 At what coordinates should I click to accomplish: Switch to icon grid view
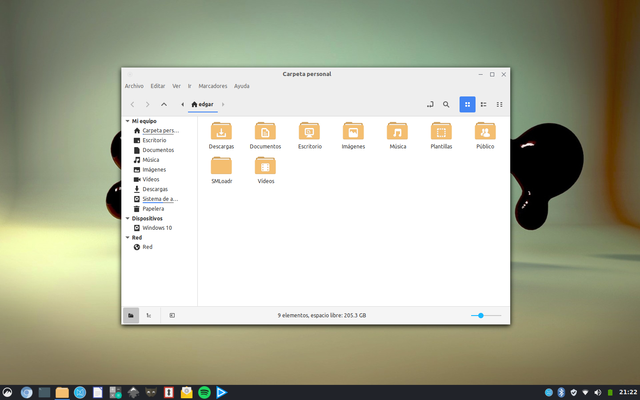point(467,104)
